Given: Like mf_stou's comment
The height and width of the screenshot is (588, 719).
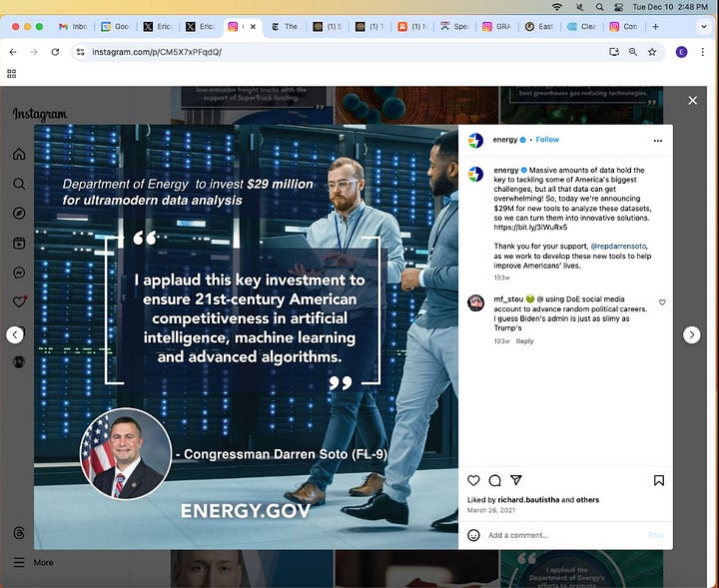Looking at the screenshot, I should pyautogui.click(x=662, y=302).
